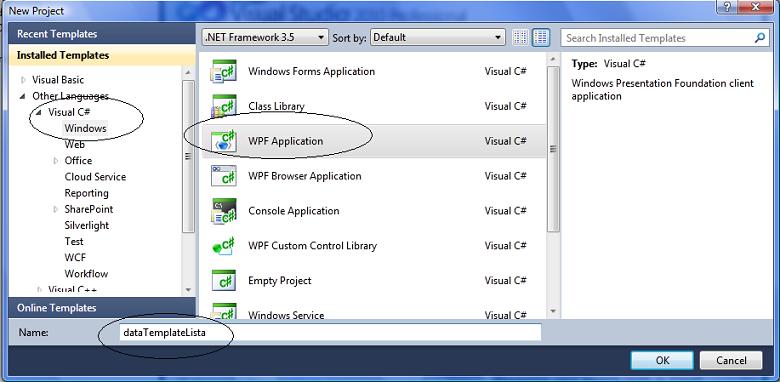
Task: Collapse the Visual C# node
Action: (39, 112)
